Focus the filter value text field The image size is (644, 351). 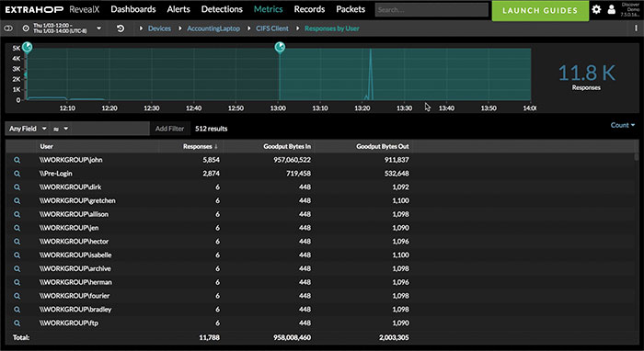pyautogui.click(x=111, y=129)
